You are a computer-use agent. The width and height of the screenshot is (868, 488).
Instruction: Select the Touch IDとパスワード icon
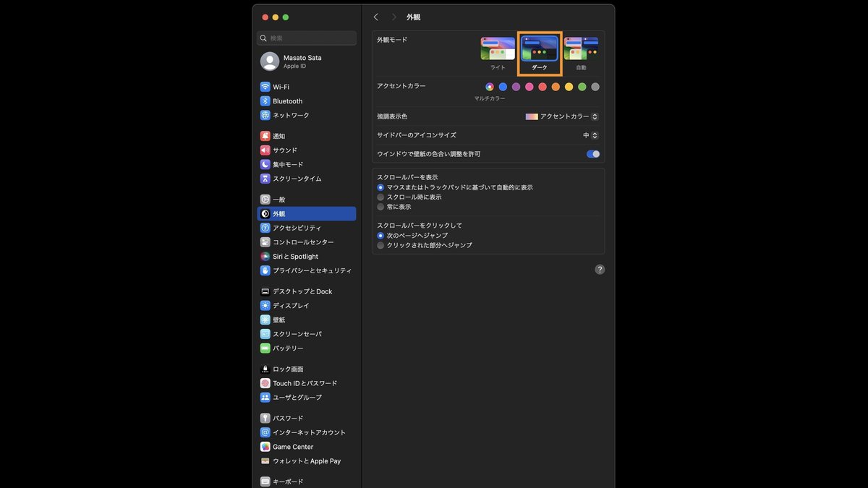pos(265,382)
